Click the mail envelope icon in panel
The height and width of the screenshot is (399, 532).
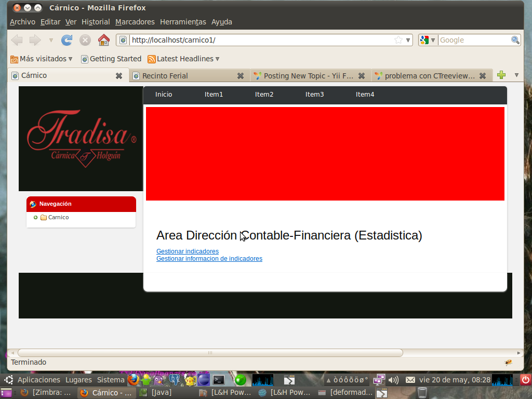click(x=410, y=380)
